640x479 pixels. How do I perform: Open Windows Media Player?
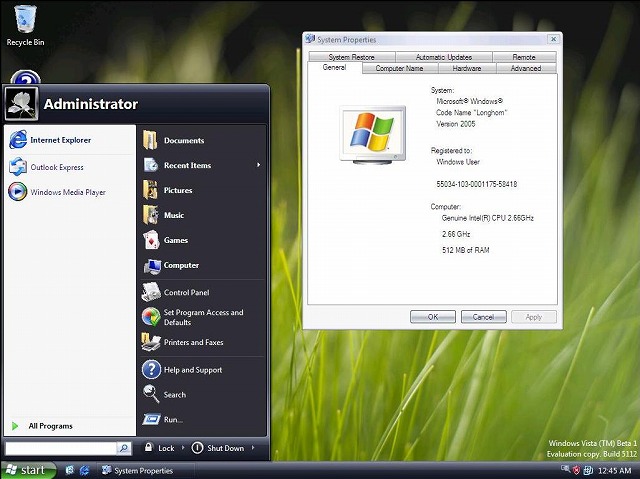pyautogui.click(x=67, y=192)
